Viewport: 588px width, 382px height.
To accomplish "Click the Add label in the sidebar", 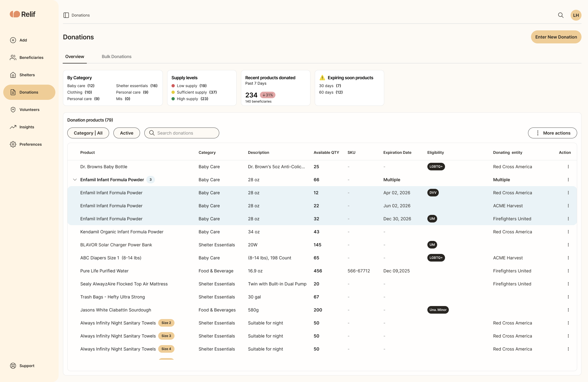I will pyautogui.click(x=23, y=40).
